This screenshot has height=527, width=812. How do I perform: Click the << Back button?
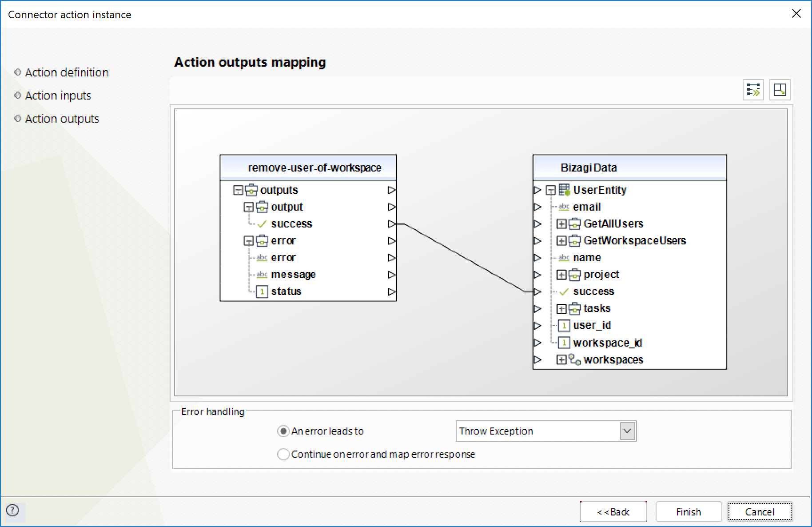click(613, 512)
